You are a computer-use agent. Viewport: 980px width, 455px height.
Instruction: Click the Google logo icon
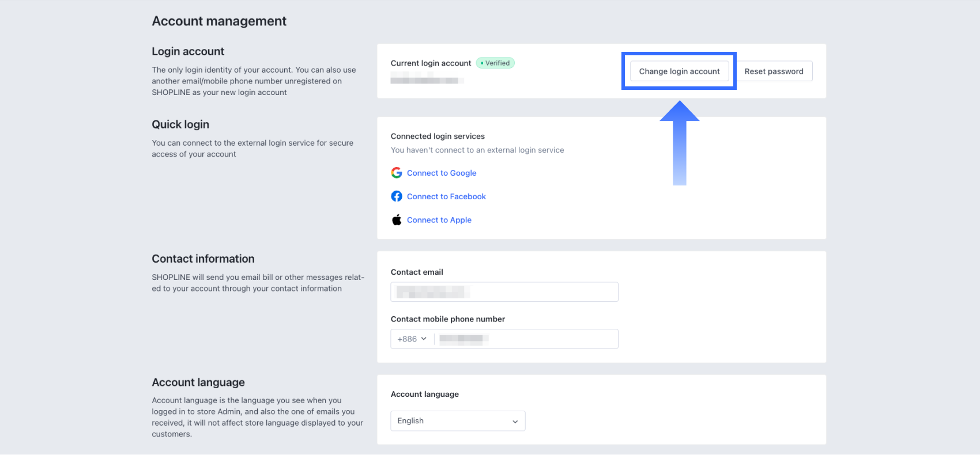pyautogui.click(x=397, y=173)
